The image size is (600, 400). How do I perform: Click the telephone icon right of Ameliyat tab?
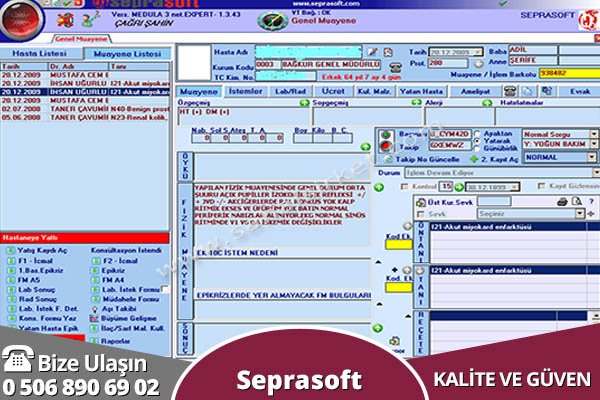click(510, 91)
